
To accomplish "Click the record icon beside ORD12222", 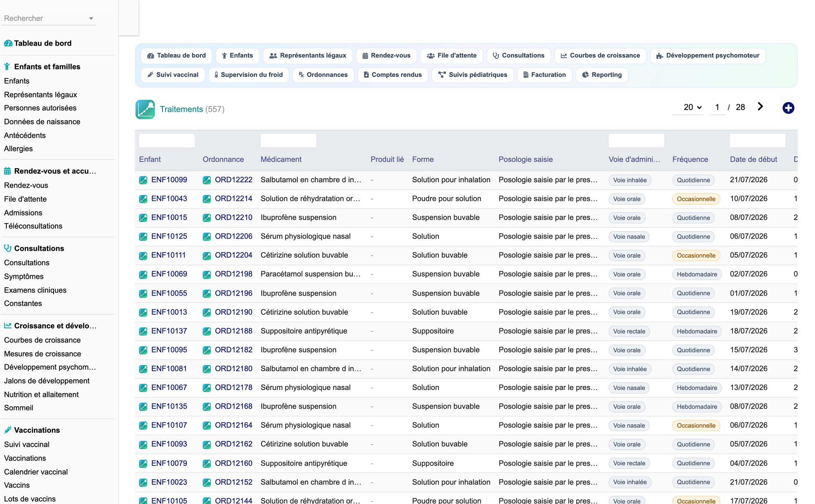I will tap(207, 180).
